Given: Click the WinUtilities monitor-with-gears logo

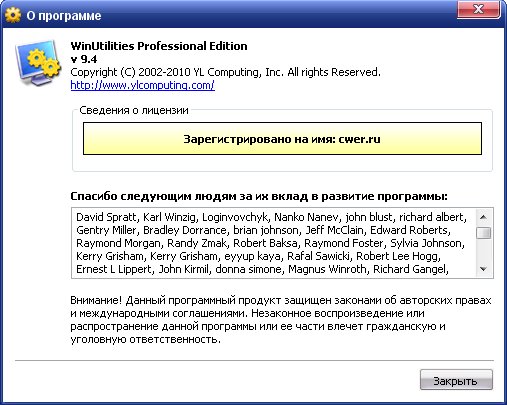Looking at the screenshot, I should pyautogui.click(x=38, y=63).
